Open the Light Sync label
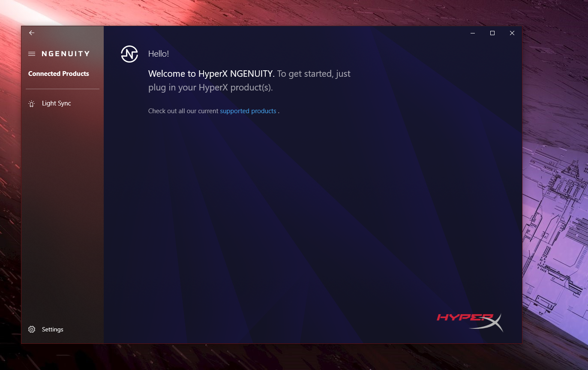The height and width of the screenshot is (370, 588). tap(57, 103)
